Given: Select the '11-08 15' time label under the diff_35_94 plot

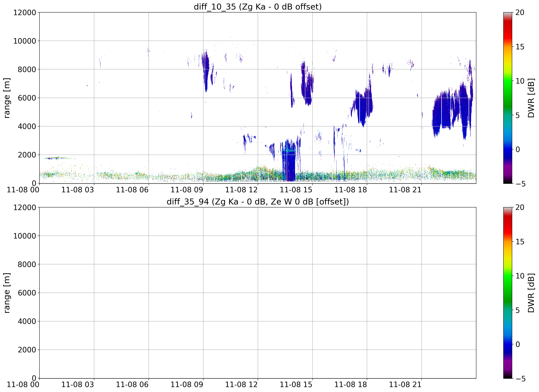Looking at the screenshot, I should coord(296,385).
